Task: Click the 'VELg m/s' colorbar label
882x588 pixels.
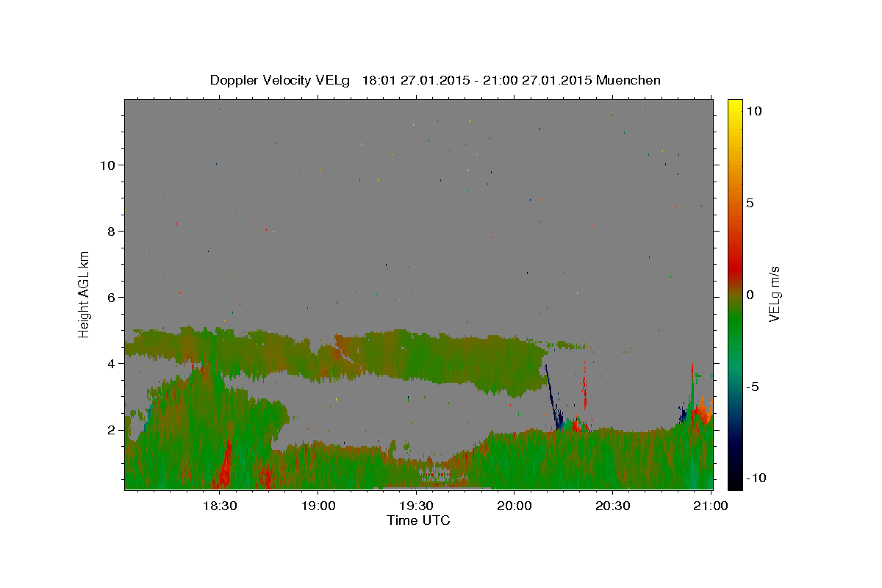Action: [774, 294]
